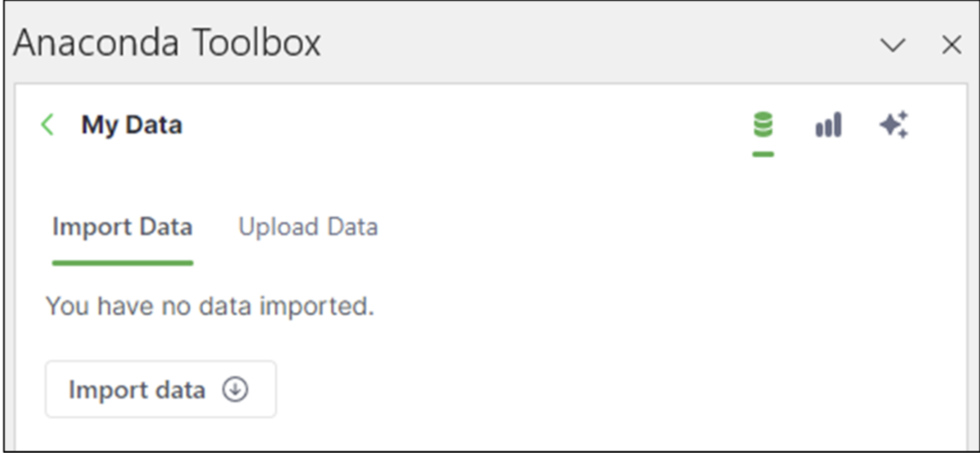The image size is (980, 453).
Task: Go back using the green left chevron
Action: (x=47, y=125)
